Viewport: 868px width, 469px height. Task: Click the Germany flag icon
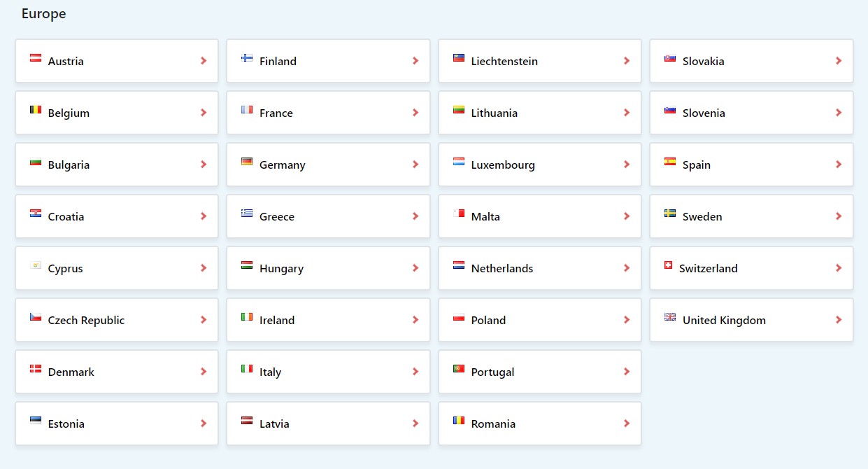click(247, 162)
